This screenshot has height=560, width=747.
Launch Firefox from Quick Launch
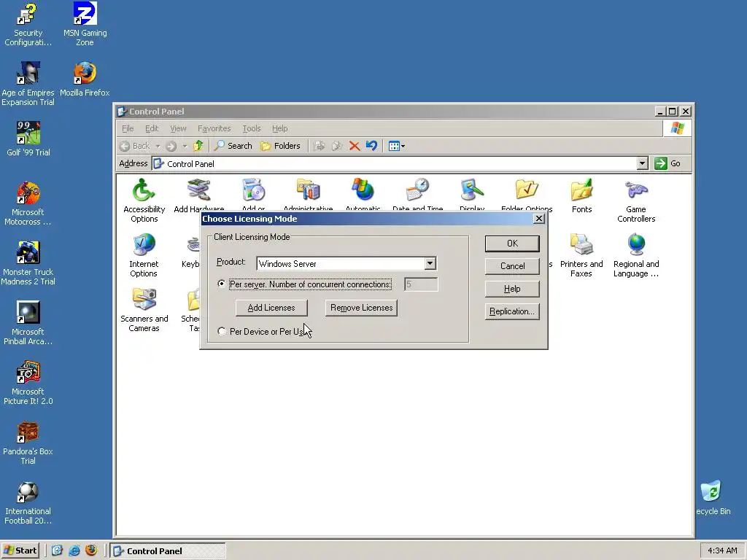(91, 551)
